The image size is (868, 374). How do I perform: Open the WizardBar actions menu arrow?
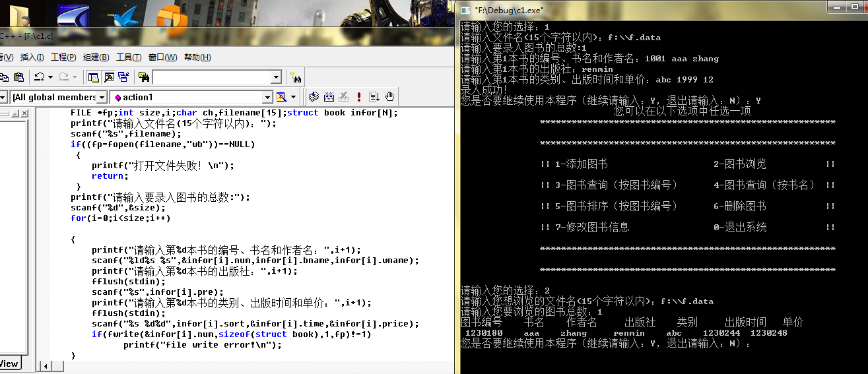pos(294,97)
